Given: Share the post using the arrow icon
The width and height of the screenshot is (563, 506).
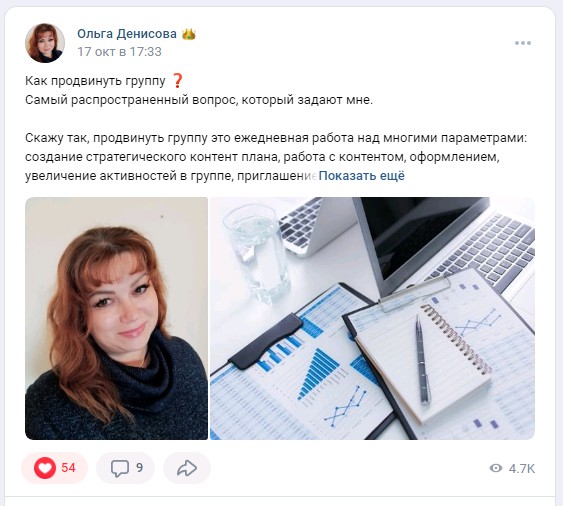Looking at the screenshot, I should click(187, 468).
